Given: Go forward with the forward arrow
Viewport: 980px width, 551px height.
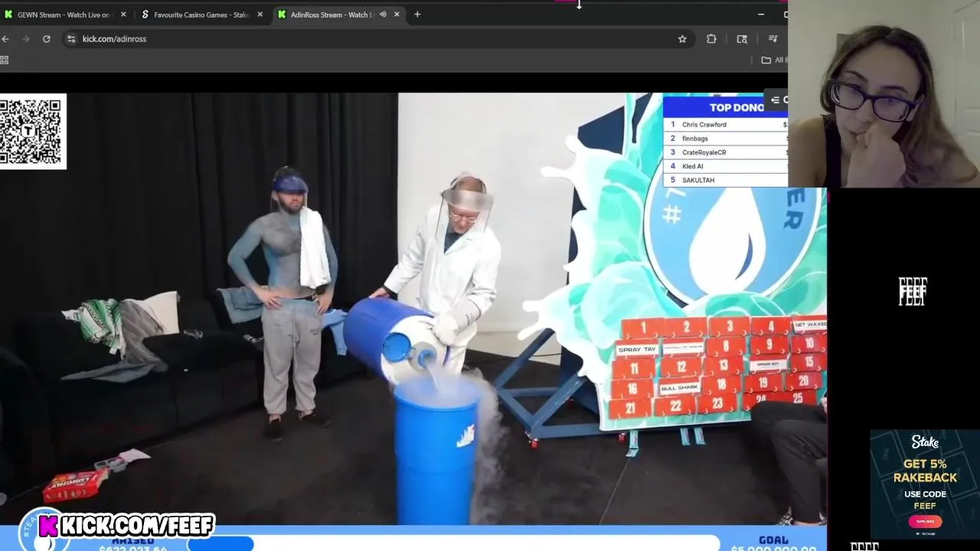Looking at the screenshot, I should point(25,39).
